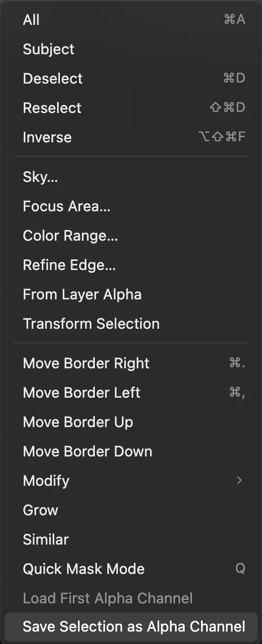Select Subject menu entry
The height and width of the screenshot is (644, 262).
[x=131, y=49]
